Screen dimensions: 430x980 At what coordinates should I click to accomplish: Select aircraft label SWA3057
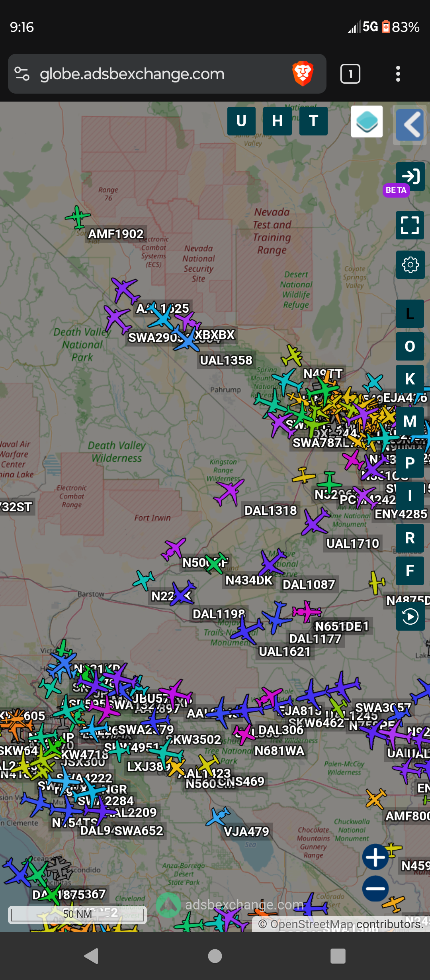click(383, 707)
